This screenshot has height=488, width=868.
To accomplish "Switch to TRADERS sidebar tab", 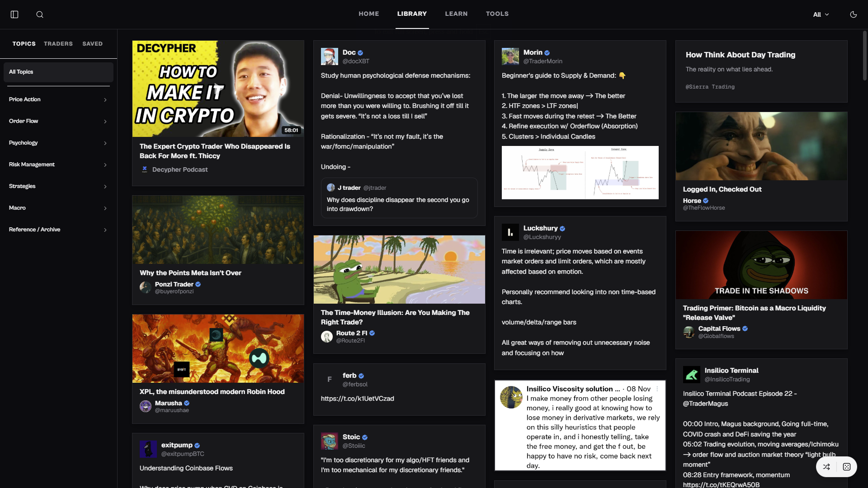I will click(58, 44).
